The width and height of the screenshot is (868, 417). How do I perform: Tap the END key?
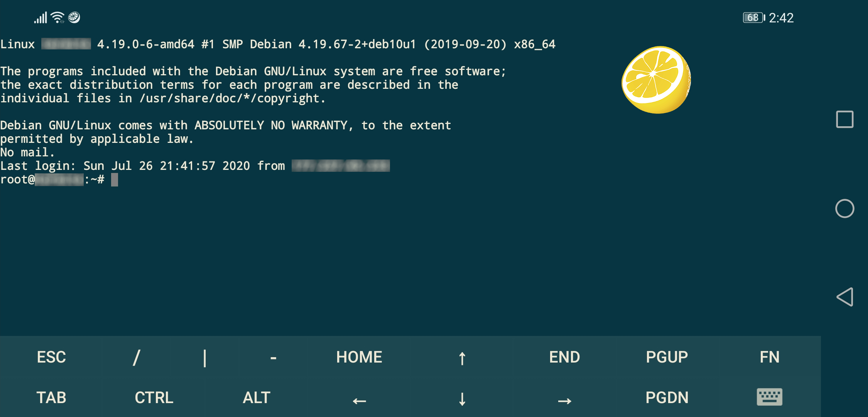(564, 357)
